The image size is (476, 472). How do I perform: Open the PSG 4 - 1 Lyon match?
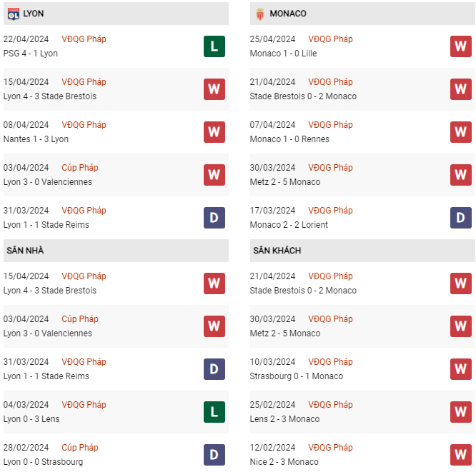(x=31, y=54)
